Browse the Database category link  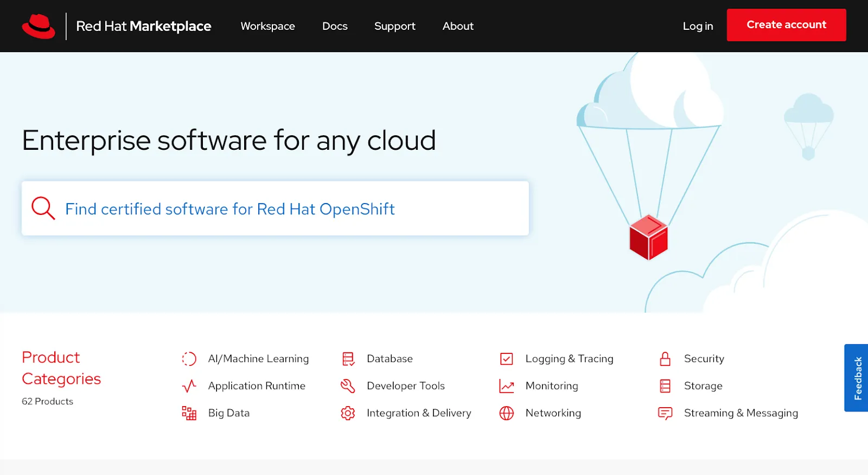(x=390, y=359)
